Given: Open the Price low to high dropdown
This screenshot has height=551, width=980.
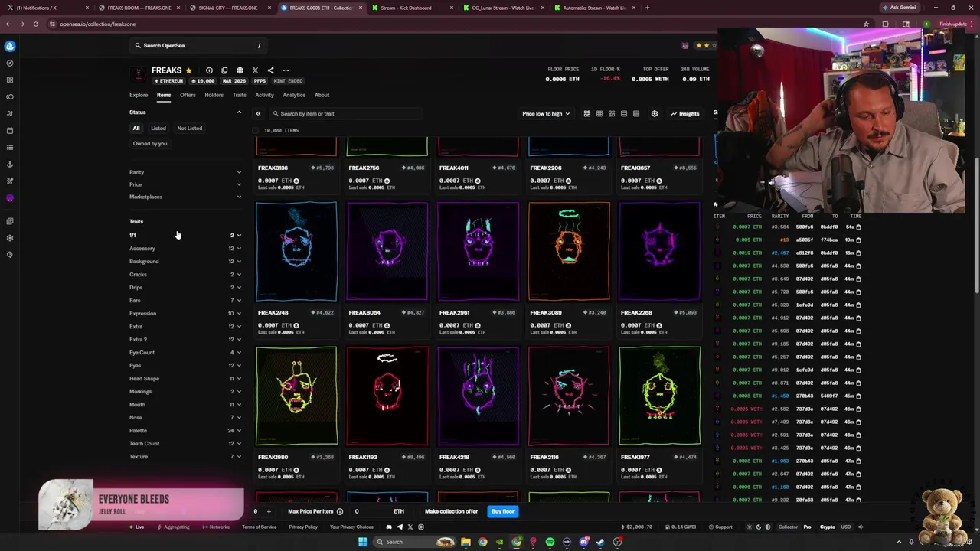Looking at the screenshot, I should point(546,113).
